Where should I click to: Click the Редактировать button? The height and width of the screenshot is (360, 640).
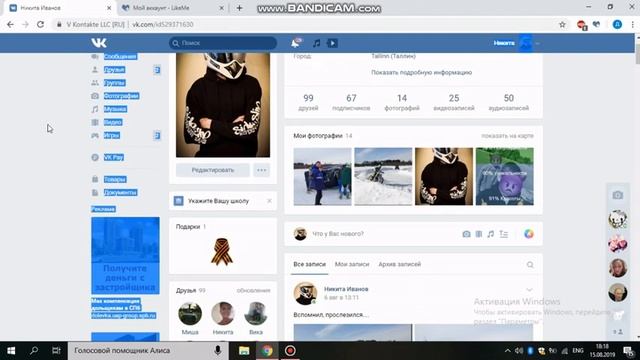click(x=213, y=170)
